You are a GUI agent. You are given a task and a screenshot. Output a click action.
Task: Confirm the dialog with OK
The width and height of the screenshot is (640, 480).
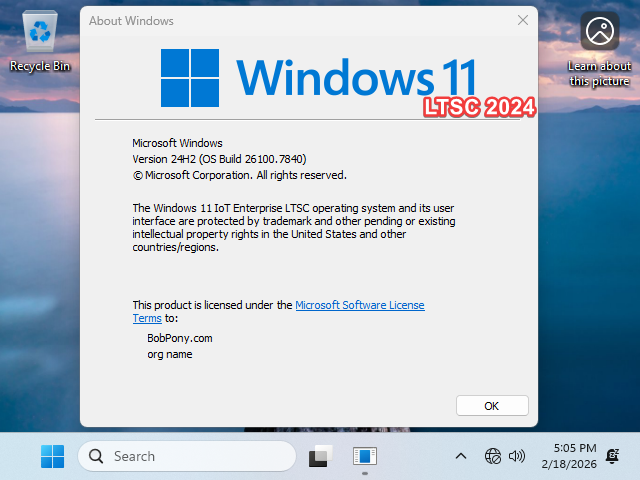point(492,406)
